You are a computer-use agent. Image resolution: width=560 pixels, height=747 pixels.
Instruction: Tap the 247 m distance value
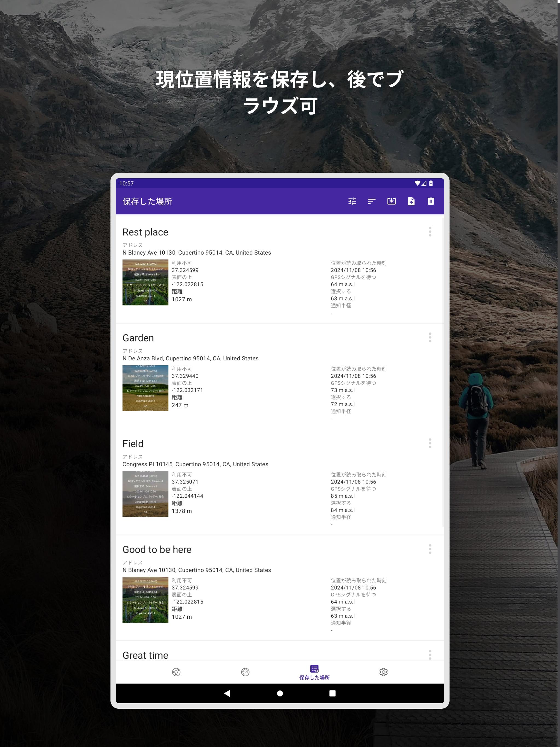pyautogui.click(x=180, y=405)
